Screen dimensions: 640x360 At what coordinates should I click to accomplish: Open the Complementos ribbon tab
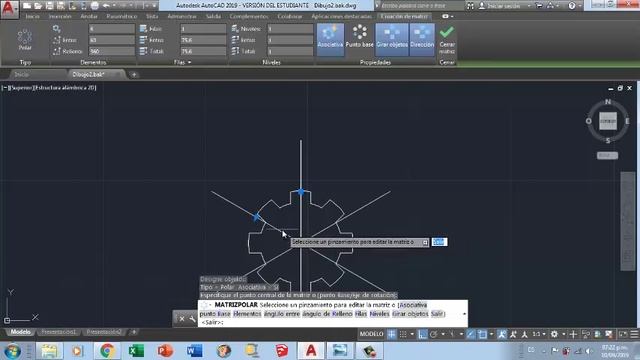[249, 16]
